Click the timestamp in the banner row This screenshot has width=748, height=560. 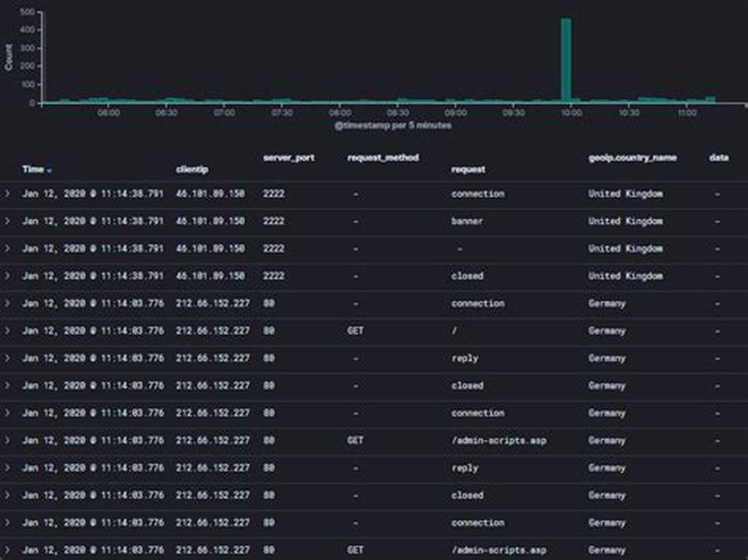[x=93, y=221]
